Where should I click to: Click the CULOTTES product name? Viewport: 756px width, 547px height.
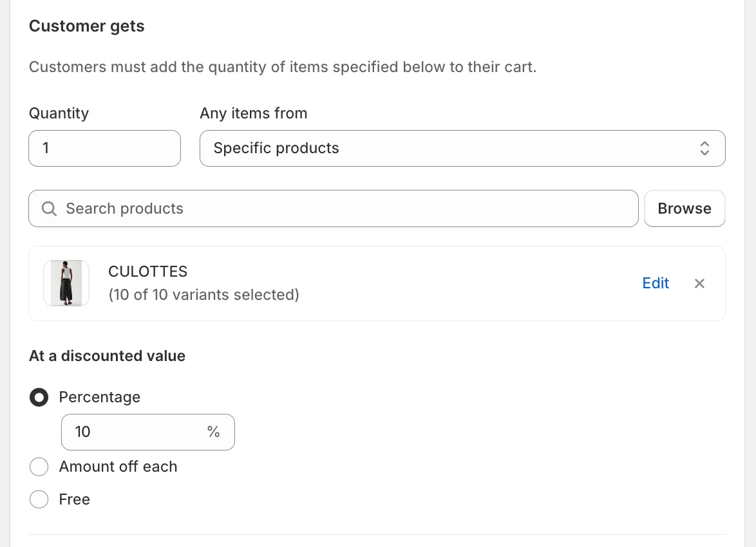(x=147, y=272)
